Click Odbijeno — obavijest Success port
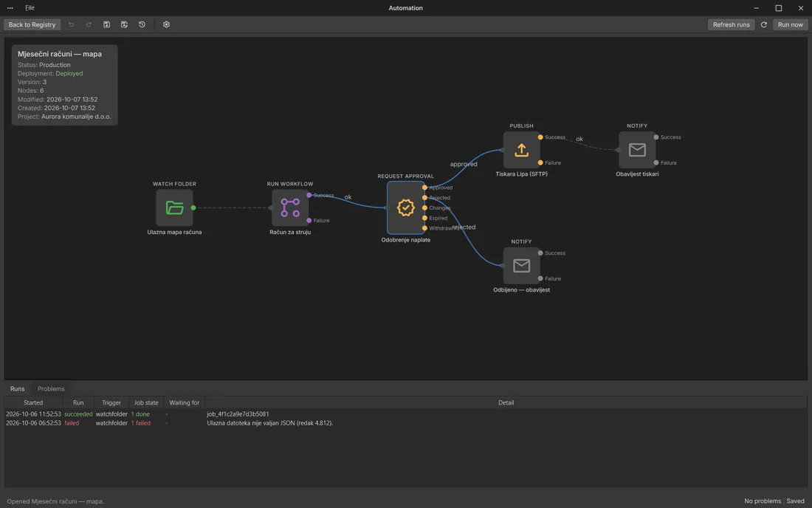The height and width of the screenshot is (508, 812). (540, 253)
